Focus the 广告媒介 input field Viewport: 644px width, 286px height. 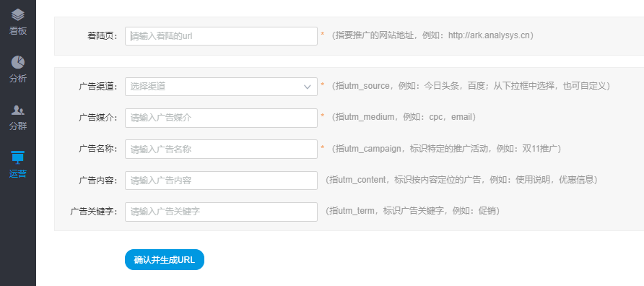tap(221, 118)
